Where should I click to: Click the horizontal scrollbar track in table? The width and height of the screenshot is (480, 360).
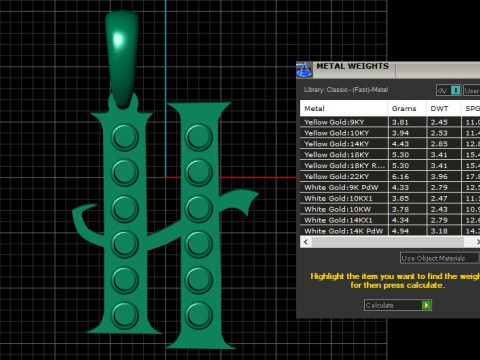coord(388,242)
